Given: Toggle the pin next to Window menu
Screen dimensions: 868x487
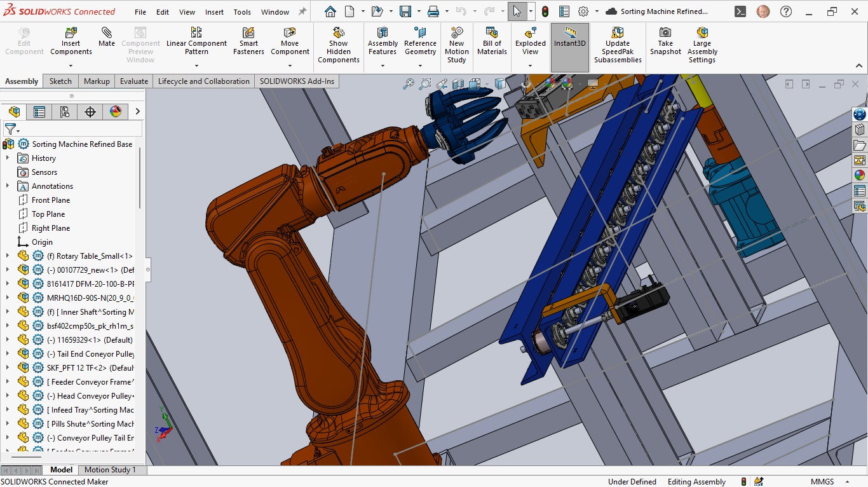Looking at the screenshot, I should (x=302, y=11).
